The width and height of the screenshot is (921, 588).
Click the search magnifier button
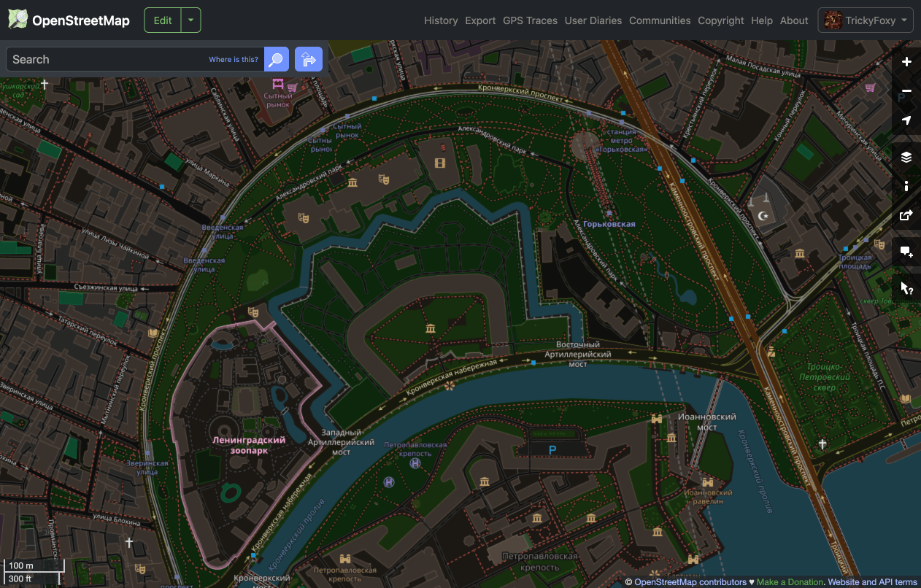[x=276, y=59]
